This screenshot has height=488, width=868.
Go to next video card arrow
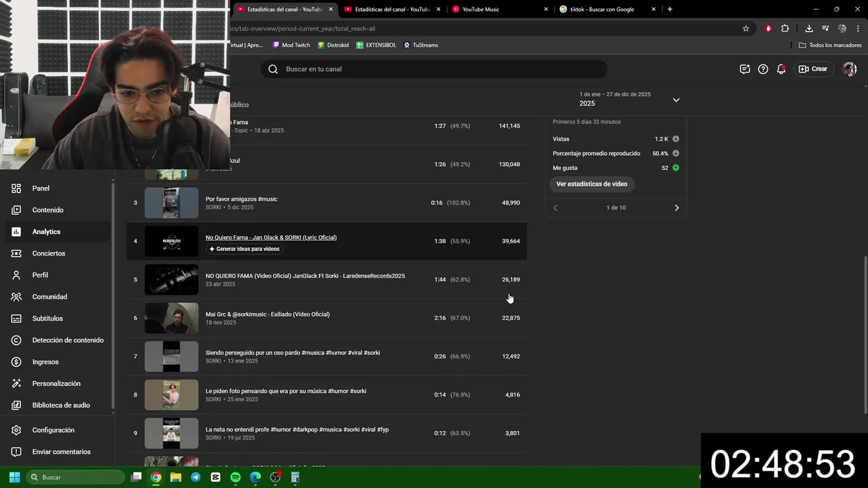click(x=676, y=208)
